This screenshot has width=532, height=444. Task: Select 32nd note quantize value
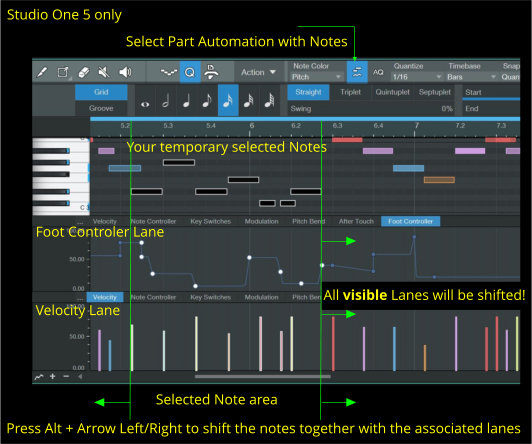[249, 100]
